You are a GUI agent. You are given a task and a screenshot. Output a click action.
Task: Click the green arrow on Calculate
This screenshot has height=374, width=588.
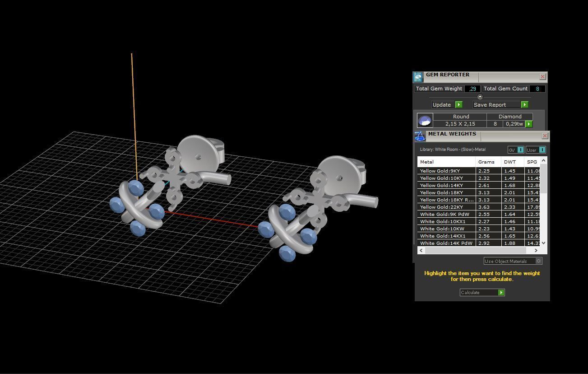501,293
